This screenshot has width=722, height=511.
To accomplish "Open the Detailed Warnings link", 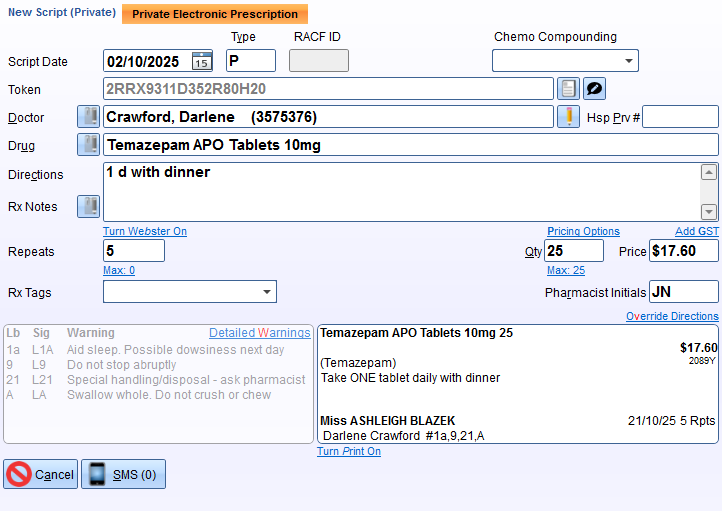I will 259,333.
